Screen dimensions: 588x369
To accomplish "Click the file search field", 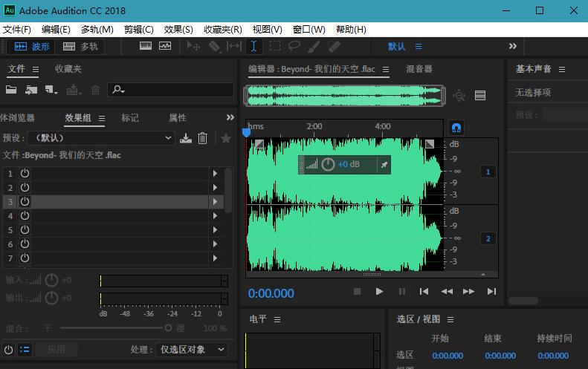I will coord(171,90).
